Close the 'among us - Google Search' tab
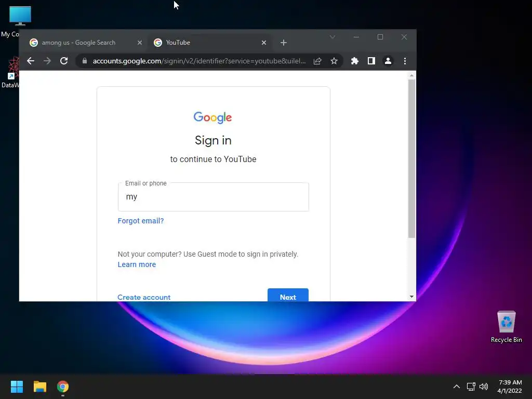Image resolution: width=532 pixels, height=399 pixels. click(x=139, y=43)
